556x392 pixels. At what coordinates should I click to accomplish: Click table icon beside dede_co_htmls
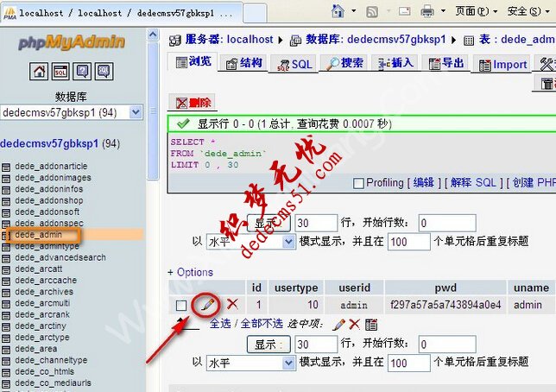point(6,372)
